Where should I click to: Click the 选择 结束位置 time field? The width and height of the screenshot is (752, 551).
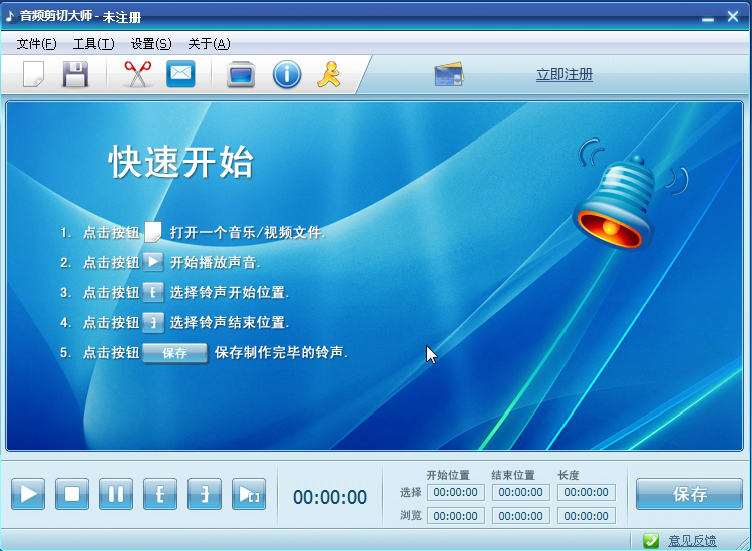[520, 492]
